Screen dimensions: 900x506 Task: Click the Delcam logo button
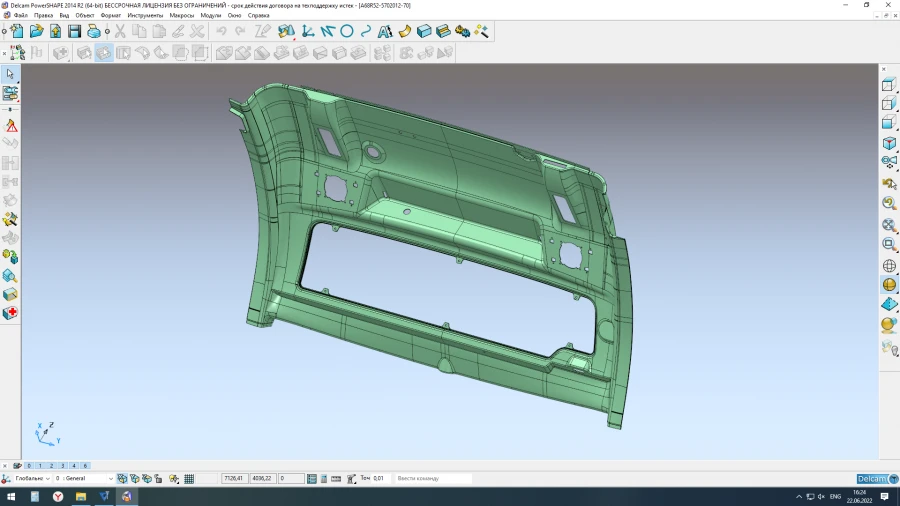coord(871,479)
